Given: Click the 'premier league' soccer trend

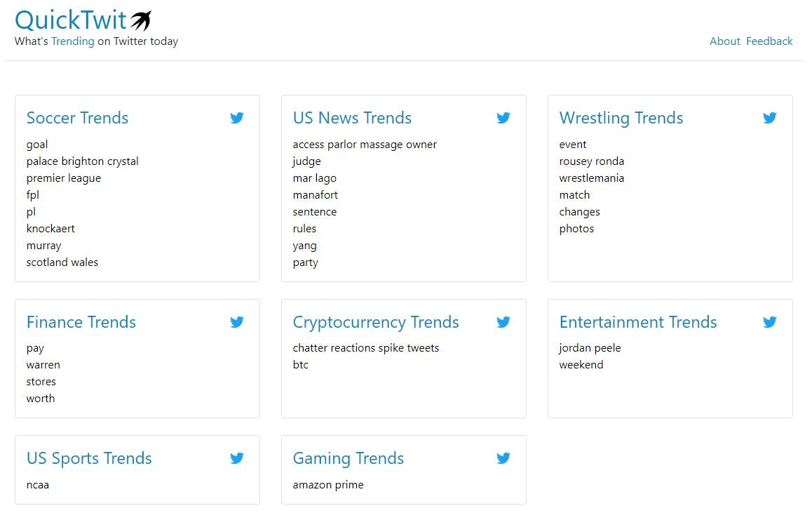Looking at the screenshot, I should [x=64, y=178].
